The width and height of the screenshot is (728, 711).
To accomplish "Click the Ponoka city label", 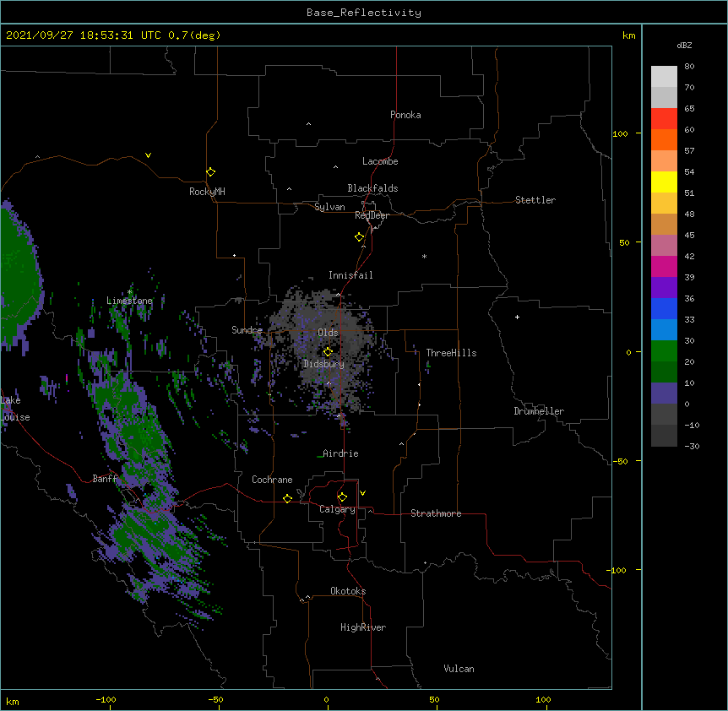I will tap(405, 115).
